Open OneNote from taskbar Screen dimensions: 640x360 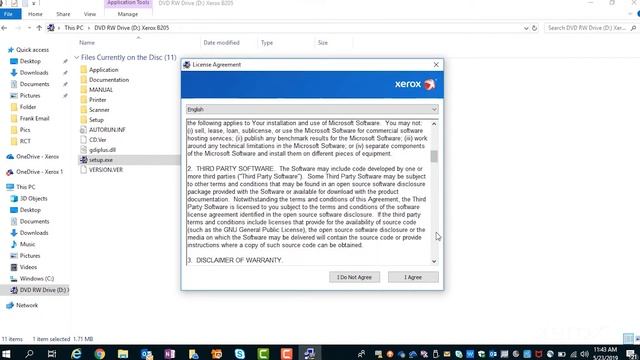point(170,353)
